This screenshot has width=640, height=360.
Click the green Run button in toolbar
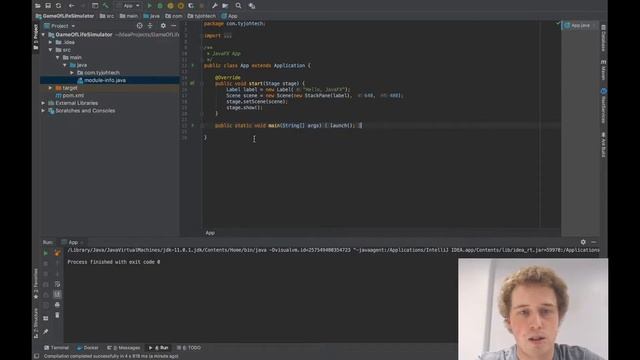(149, 6)
